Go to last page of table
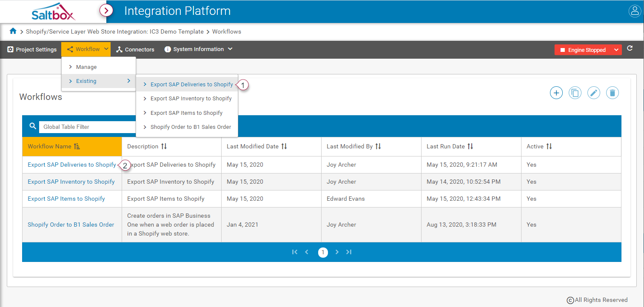Image resolution: width=644 pixels, height=307 pixels. pyautogui.click(x=349, y=252)
